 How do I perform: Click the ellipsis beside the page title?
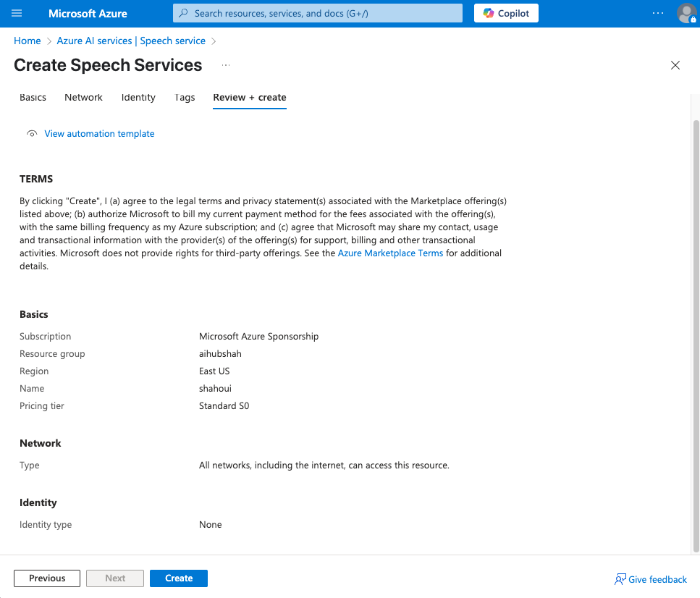pos(226,65)
